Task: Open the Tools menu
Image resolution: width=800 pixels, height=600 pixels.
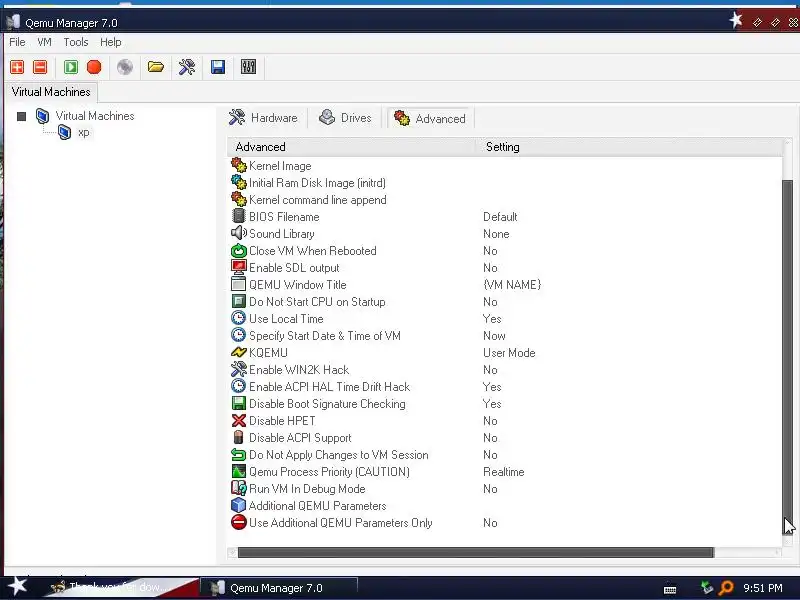Action: coord(76,42)
